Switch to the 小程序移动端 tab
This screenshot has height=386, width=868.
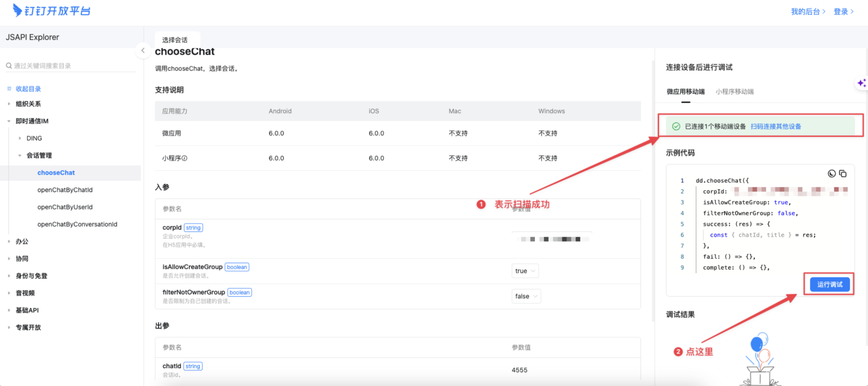[734, 91]
